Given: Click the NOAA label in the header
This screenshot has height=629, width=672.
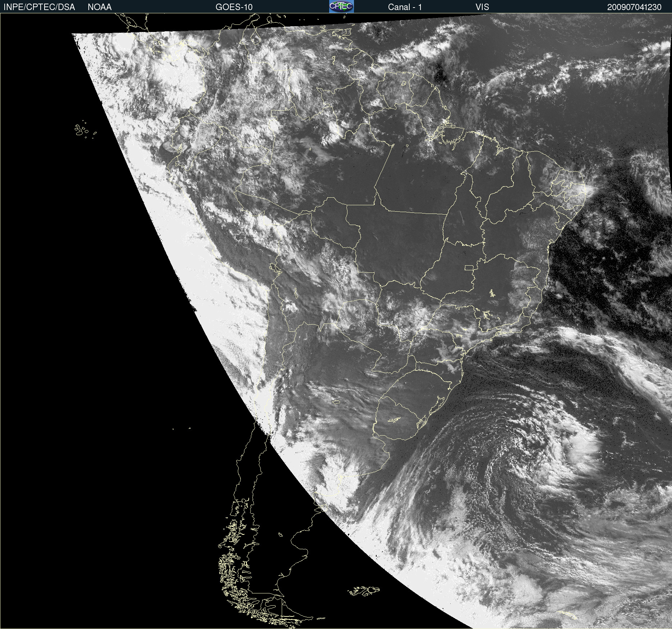Looking at the screenshot, I should 100,7.
